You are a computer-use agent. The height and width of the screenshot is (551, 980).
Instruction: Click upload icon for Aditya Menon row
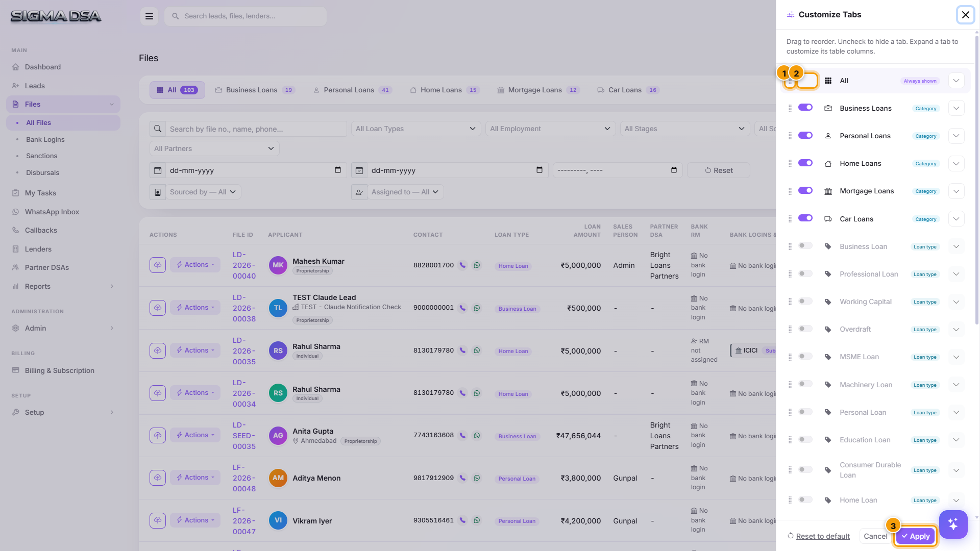click(158, 478)
